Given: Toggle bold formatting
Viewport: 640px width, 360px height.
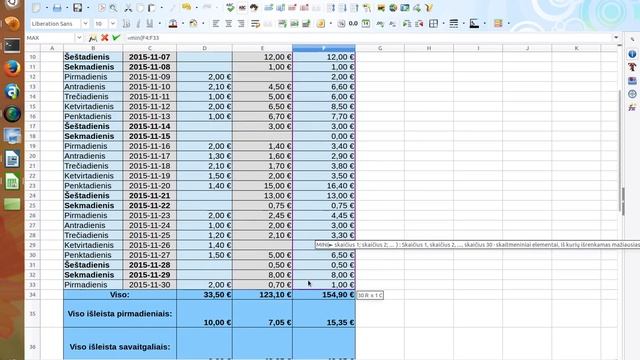Looking at the screenshot, I should 127,24.
